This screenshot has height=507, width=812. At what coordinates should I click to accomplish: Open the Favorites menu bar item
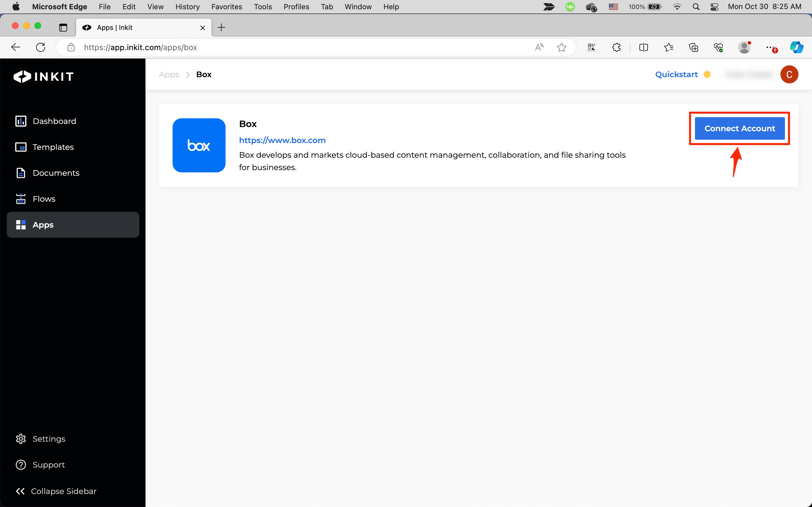(x=226, y=7)
